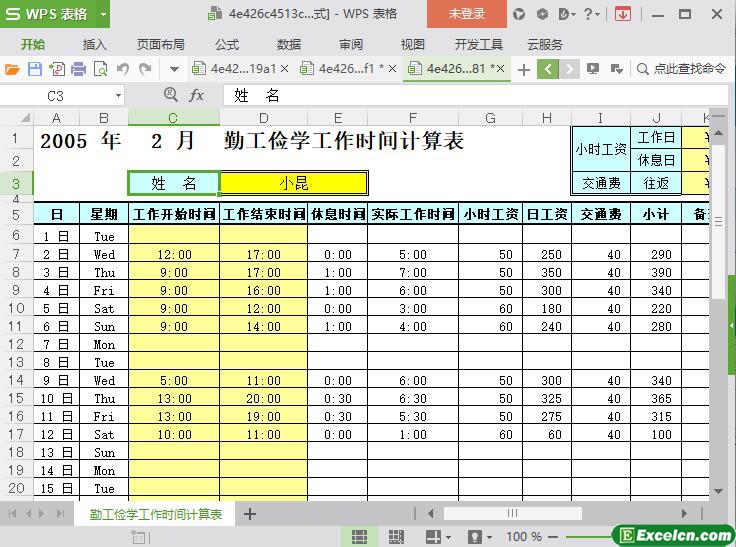
Task: Click the zoom out minus button
Action: coord(553,536)
